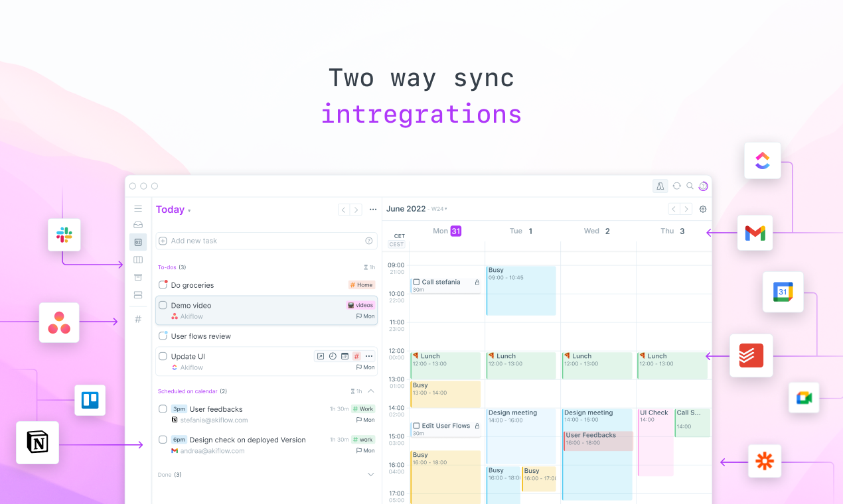Click the work label on Design check
The image size is (843, 504).
click(x=363, y=439)
